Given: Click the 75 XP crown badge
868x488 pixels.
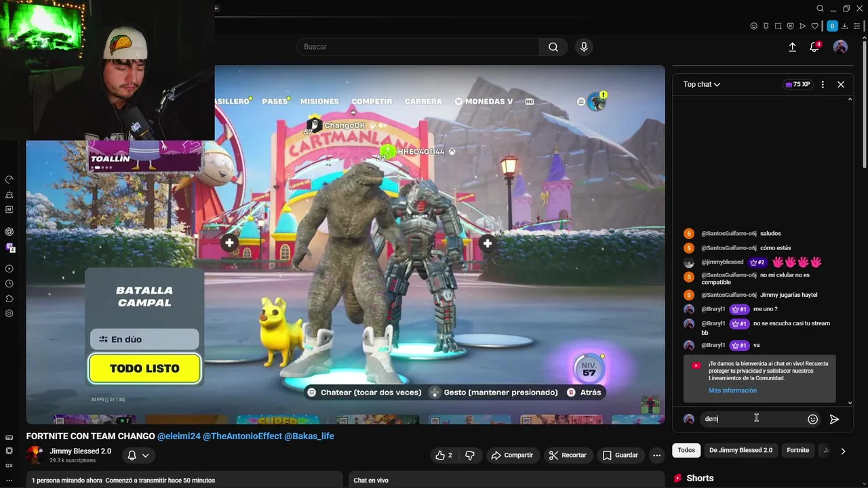Looking at the screenshot, I should [x=797, y=85].
